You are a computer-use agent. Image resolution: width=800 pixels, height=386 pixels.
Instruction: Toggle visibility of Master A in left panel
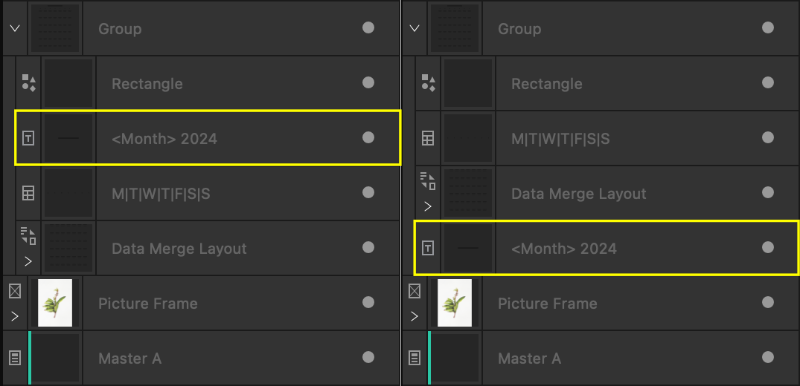(368, 357)
